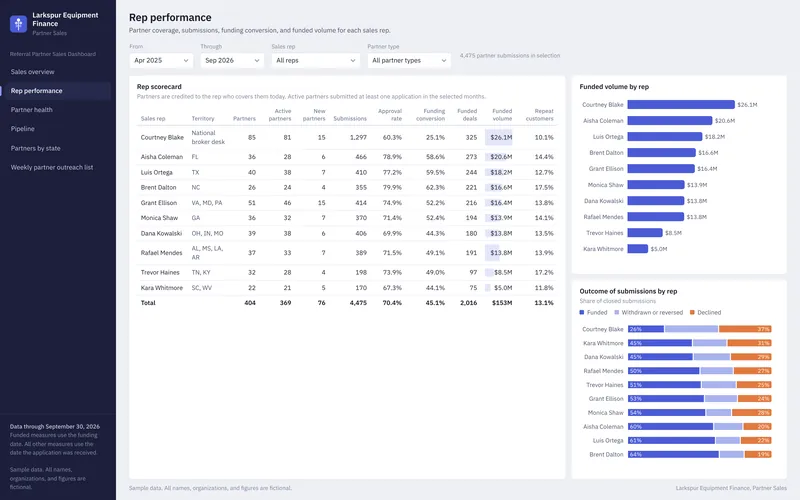Open the Sales overview page

click(33, 72)
